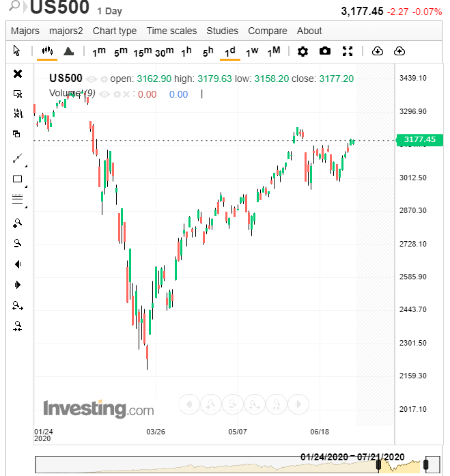This screenshot has width=450, height=476.
Task: Click the upload-to-cloud save chart icon
Action: [399, 51]
